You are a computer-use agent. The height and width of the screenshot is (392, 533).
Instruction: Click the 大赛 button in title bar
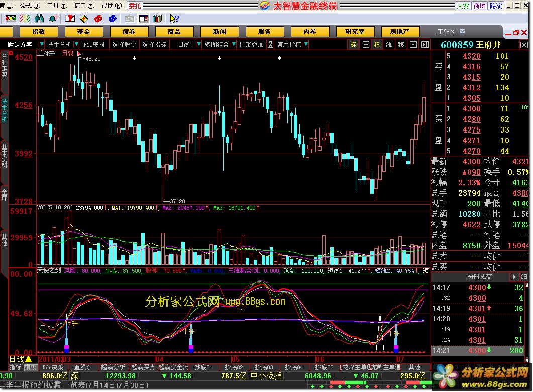pyautogui.click(x=463, y=6)
